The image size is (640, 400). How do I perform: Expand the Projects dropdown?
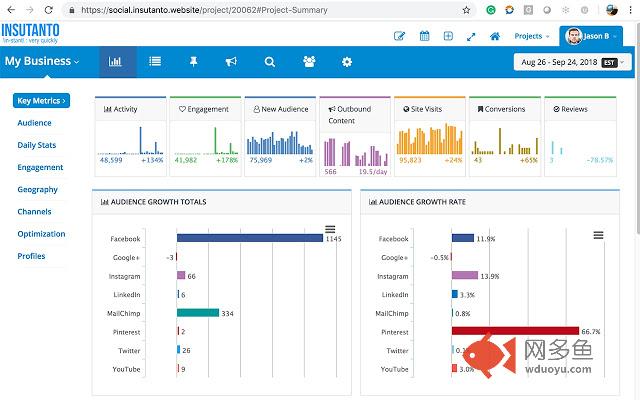[531, 36]
